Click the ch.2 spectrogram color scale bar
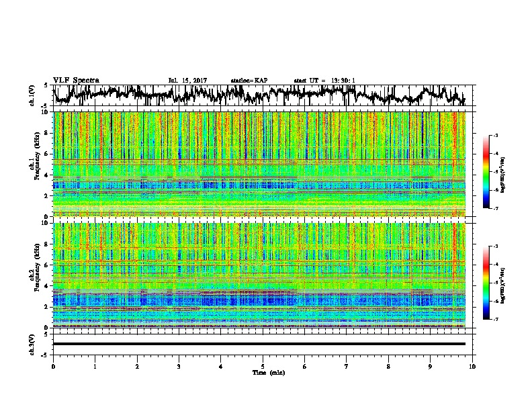Image resolution: width=532 pixels, height=411 pixels. pyautogui.click(x=486, y=283)
